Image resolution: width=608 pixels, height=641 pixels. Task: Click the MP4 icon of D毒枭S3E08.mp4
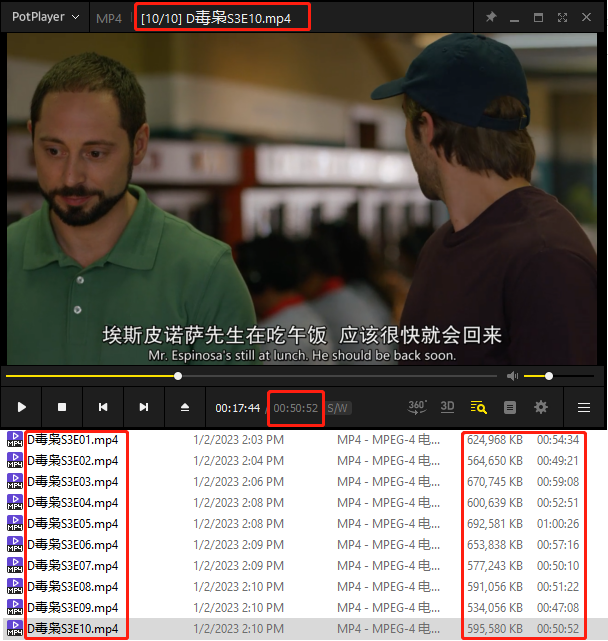click(x=15, y=587)
